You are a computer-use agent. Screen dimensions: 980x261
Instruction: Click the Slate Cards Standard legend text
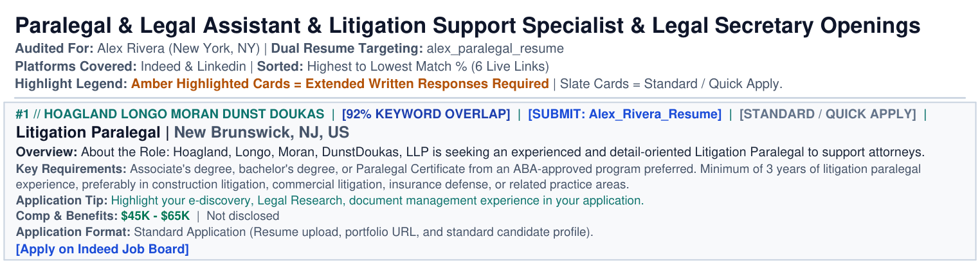coord(671,84)
